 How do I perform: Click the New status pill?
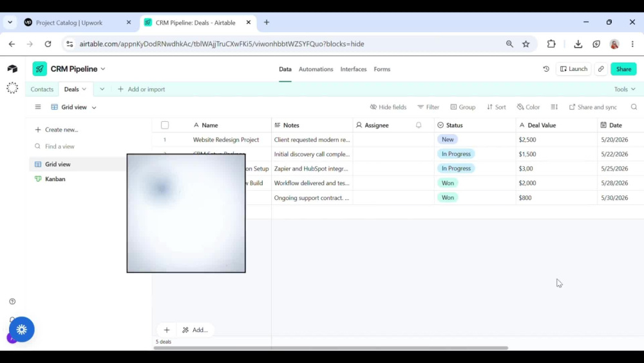pyautogui.click(x=448, y=139)
